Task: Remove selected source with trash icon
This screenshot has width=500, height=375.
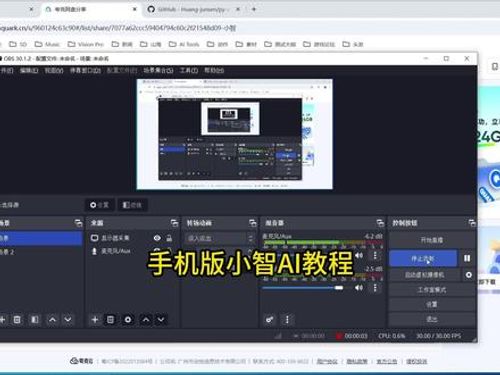Action: [x=110, y=320]
